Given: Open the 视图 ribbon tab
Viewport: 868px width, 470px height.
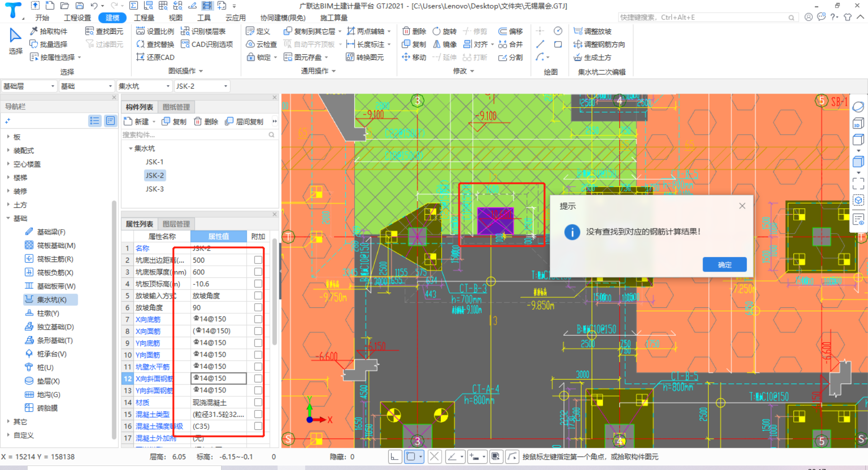Looking at the screenshot, I should (x=175, y=18).
